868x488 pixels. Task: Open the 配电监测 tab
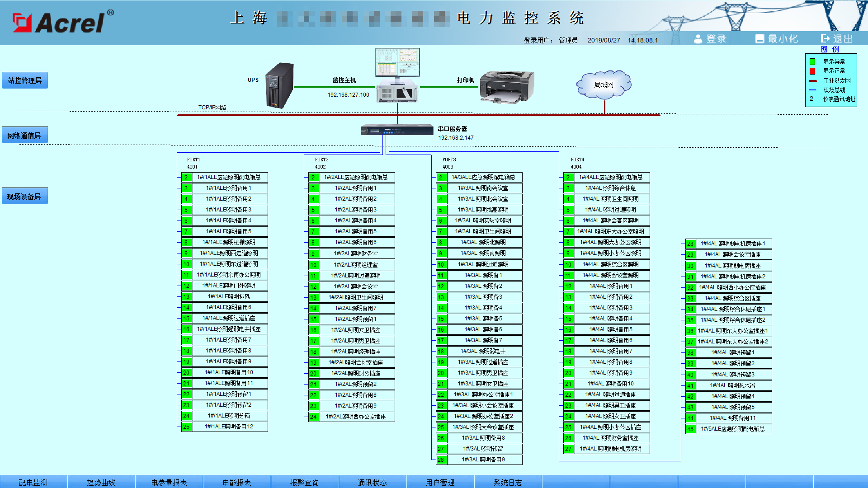33,482
